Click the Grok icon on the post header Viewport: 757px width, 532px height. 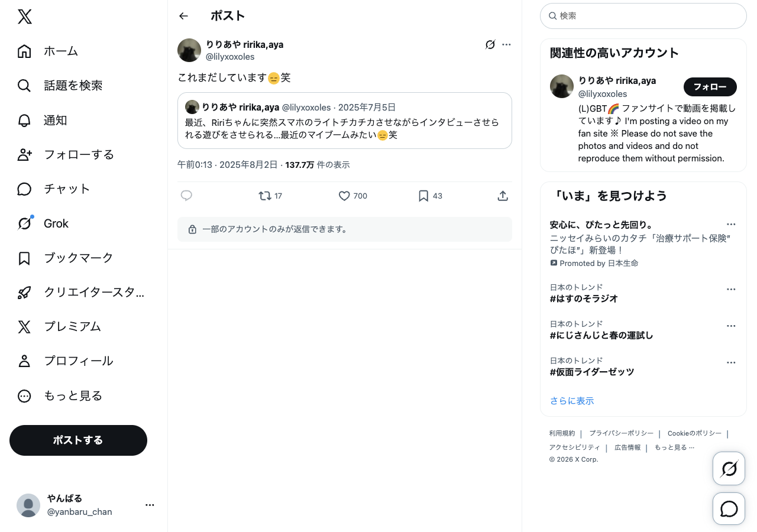[x=490, y=44]
